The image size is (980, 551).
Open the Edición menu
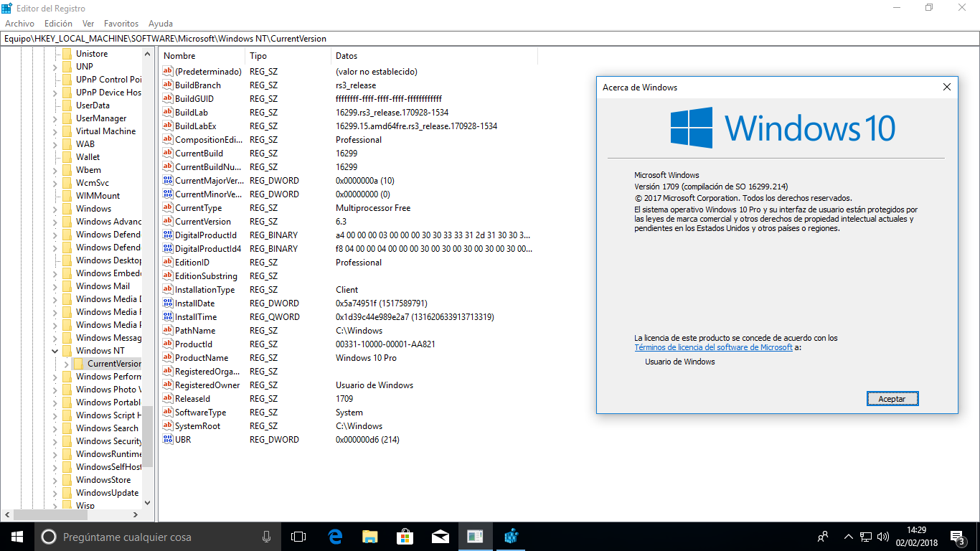tap(58, 24)
